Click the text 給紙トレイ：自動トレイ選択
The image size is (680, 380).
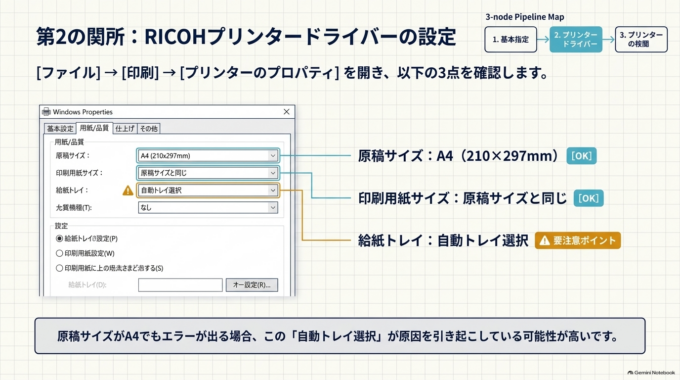[x=443, y=240]
